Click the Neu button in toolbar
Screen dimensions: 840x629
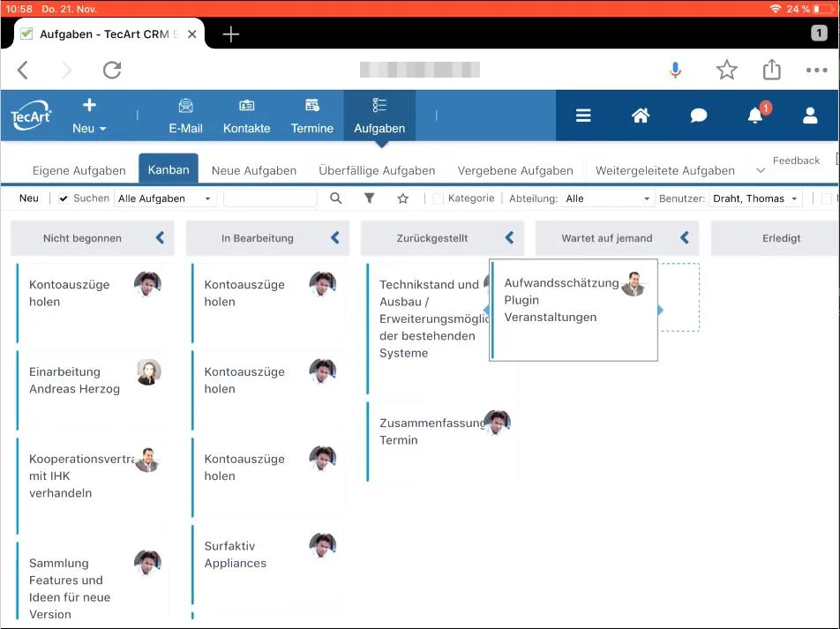click(x=29, y=198)
